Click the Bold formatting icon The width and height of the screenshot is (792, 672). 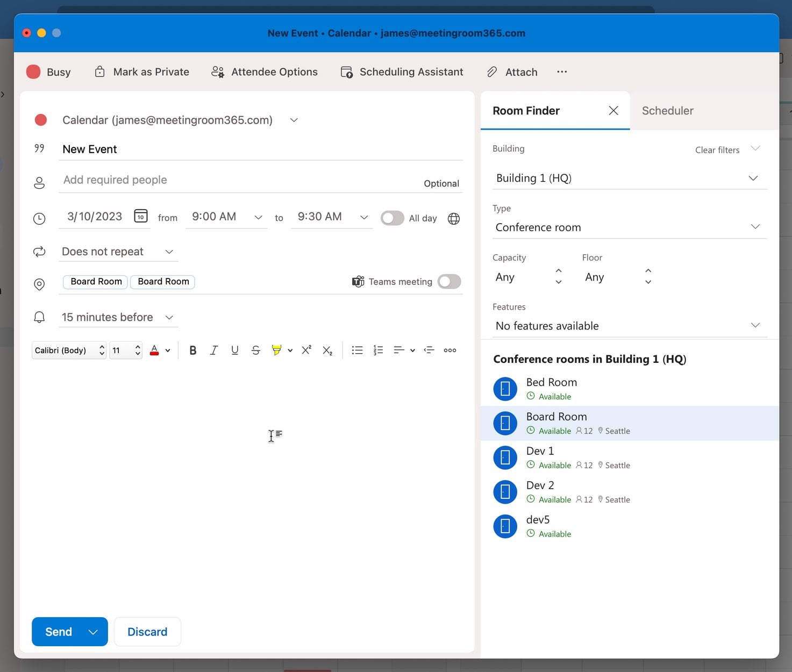point(193,351)
